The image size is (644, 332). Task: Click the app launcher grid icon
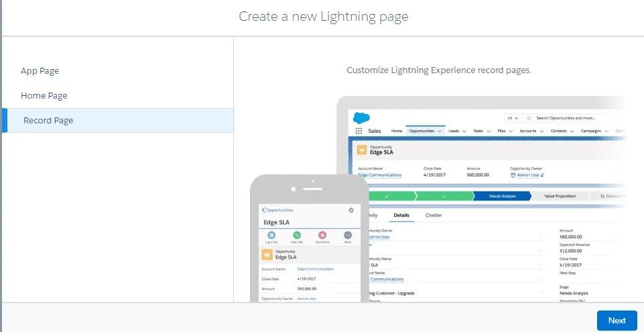(x=359, y=131)
